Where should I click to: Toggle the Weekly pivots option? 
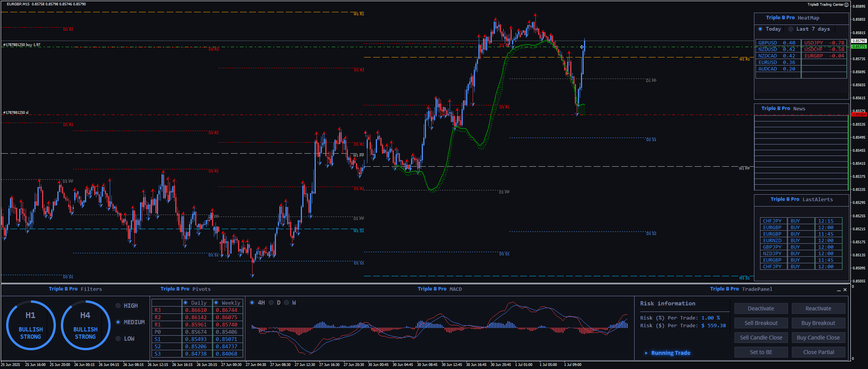coord(216,303)
